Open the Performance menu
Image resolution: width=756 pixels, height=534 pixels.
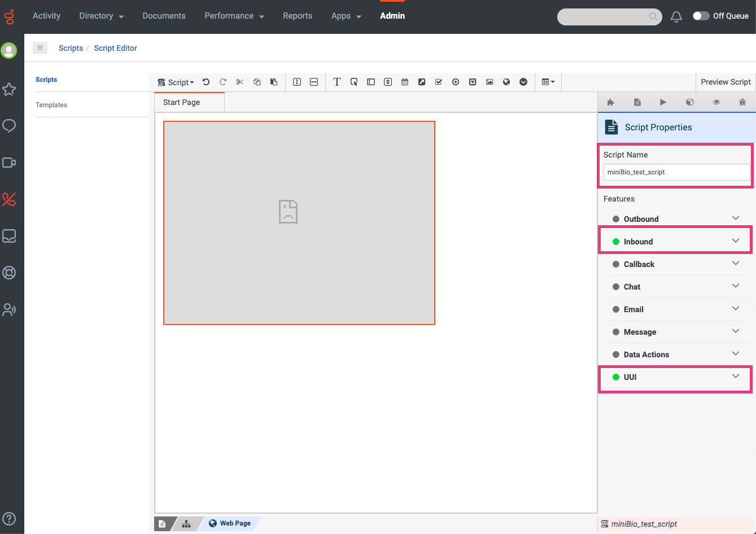coord(234,16)
